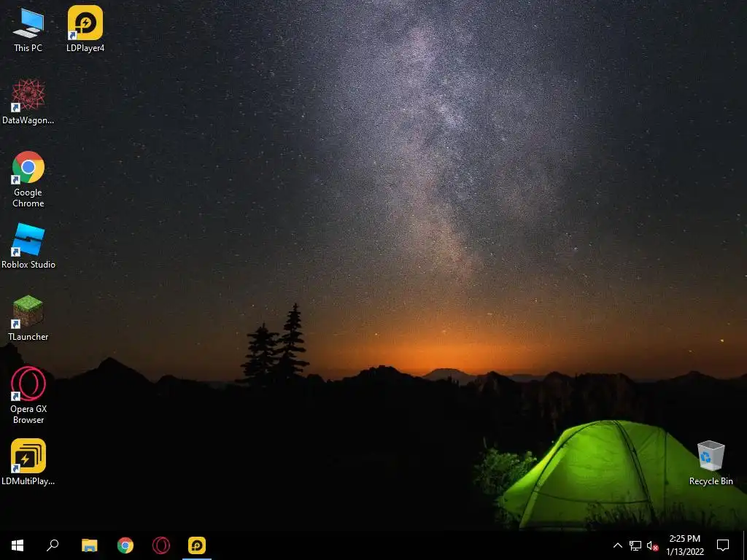Viewport: 747px width, 560px height.
Task: Open the Windows Start menu
Action: coord(18,545)
